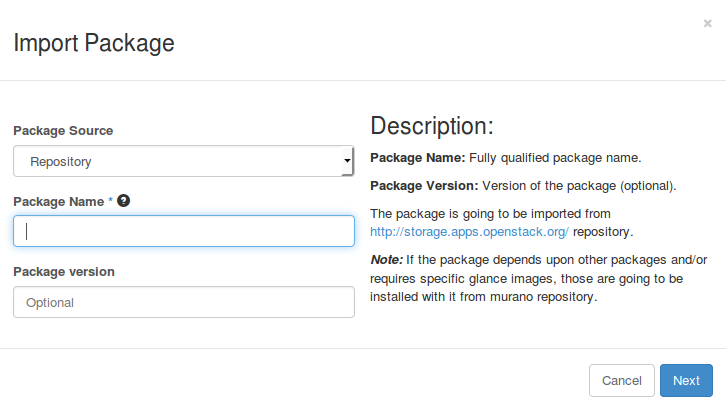Click the required asterisk next to Package Name

click(x=111, y=202)
